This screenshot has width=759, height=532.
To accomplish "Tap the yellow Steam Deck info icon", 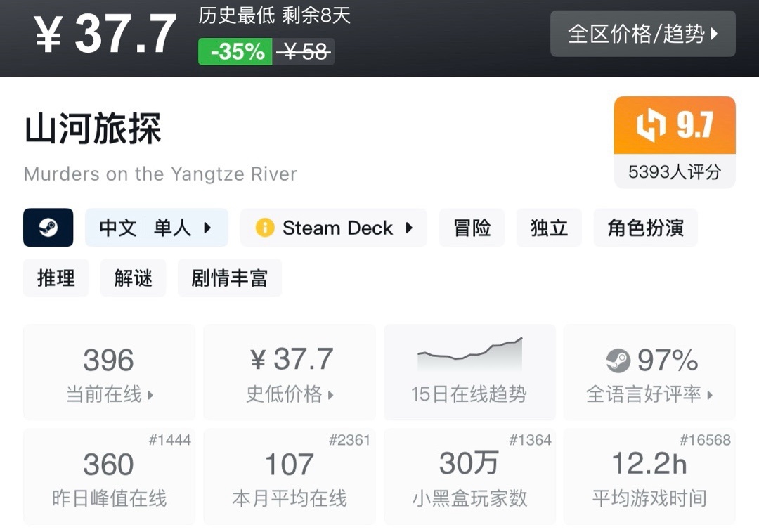I will coord(265,228).
